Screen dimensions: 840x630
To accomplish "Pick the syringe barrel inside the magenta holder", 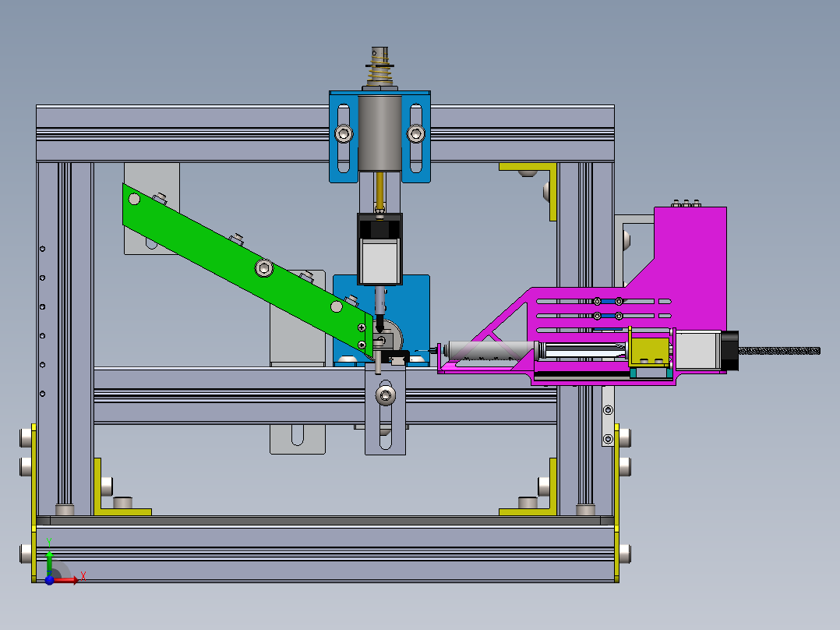I will [x=492, y=351].
